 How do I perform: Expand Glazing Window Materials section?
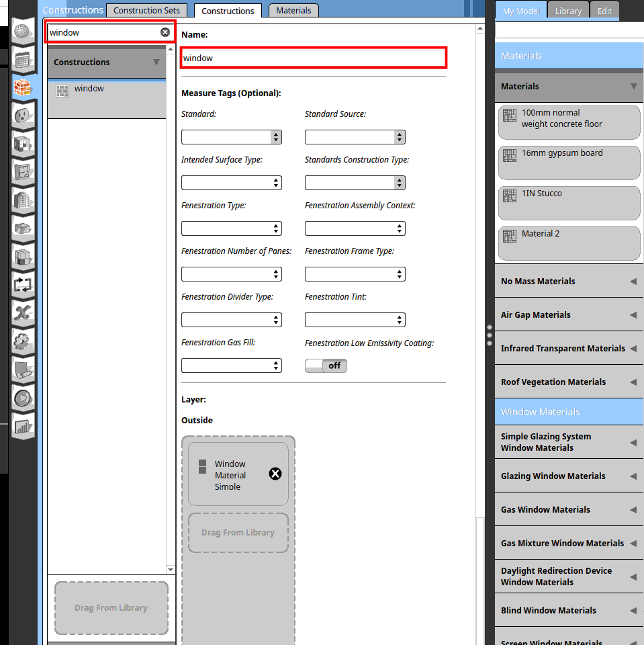tap(568, 476)
